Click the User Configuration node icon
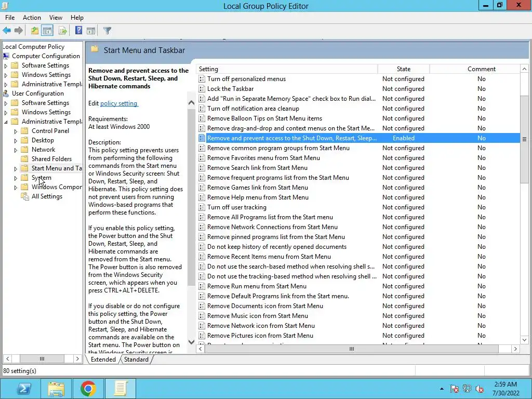The height and width of the screenshot is (399, 532). pos(6,94)
